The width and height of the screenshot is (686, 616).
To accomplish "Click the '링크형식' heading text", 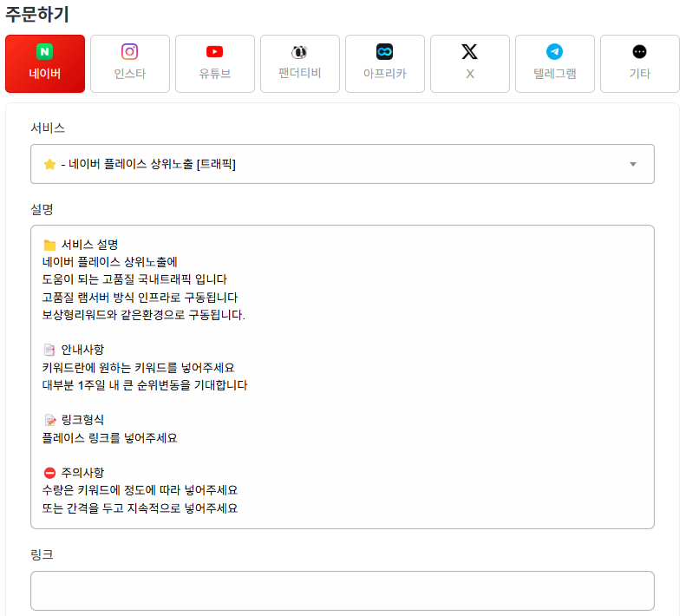I will [x=82, y=420].
